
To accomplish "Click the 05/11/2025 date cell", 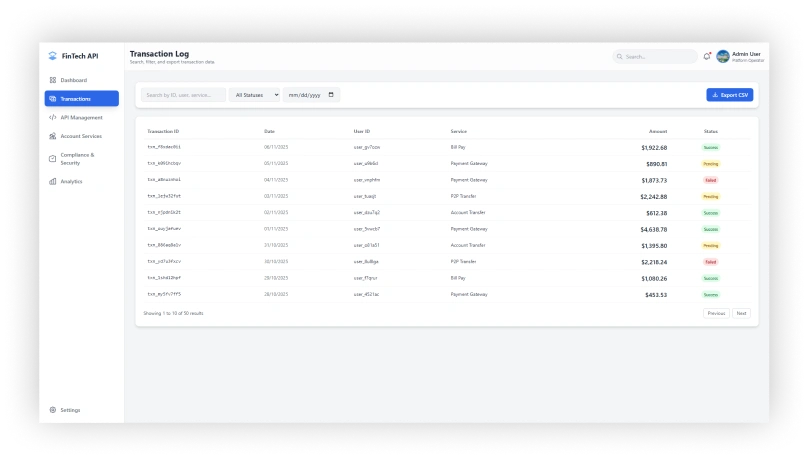I will [x=276, y=163].
